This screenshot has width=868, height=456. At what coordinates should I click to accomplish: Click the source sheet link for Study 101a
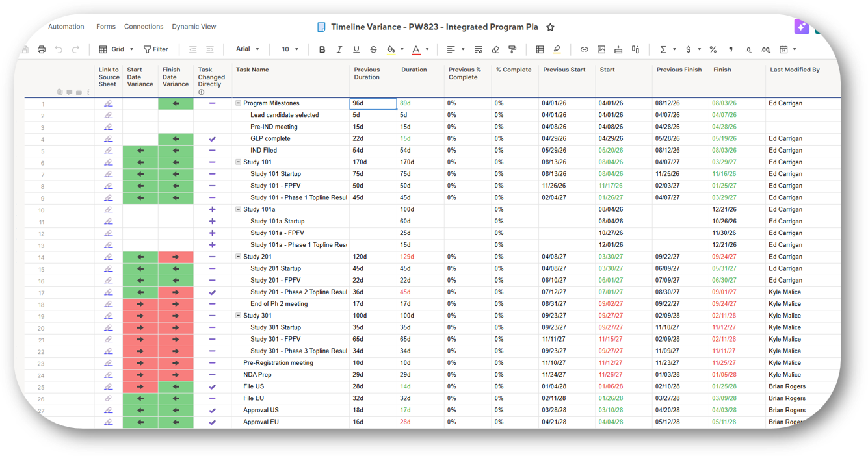108,210
